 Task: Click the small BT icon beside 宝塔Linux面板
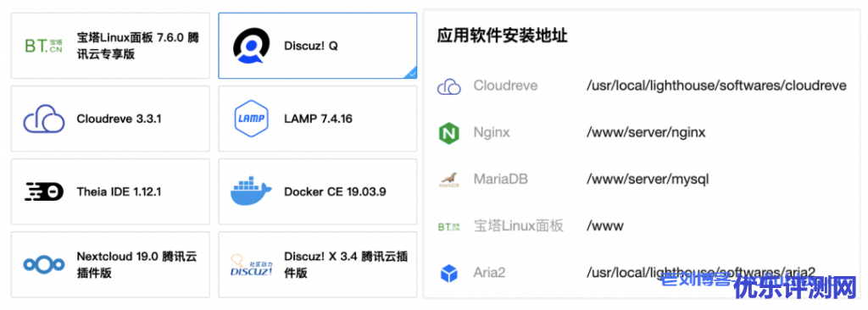[x=449, y=226]
